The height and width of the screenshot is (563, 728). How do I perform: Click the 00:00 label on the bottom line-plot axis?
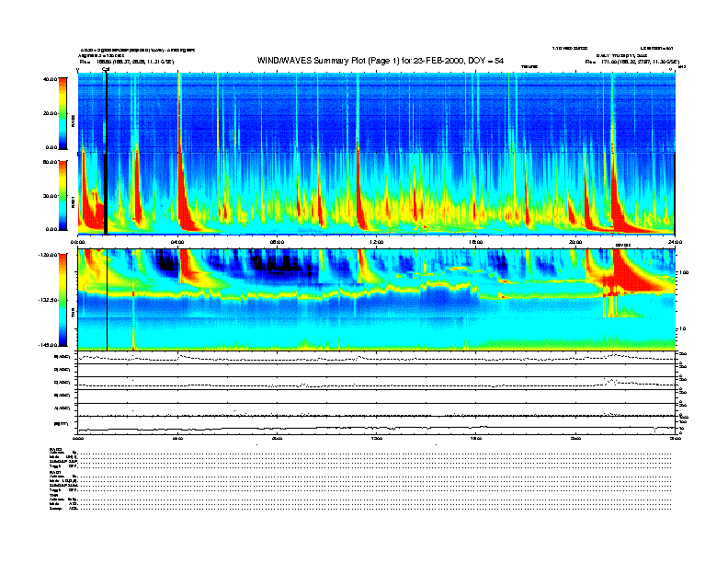tap(78, 438)
